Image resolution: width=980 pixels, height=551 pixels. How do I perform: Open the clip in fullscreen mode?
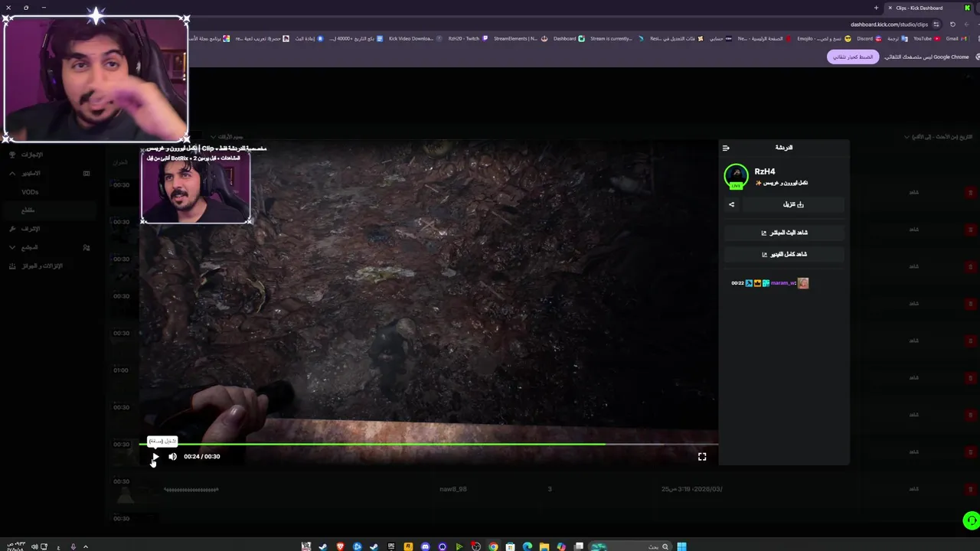pyautogui.click(x=702, y=457)
